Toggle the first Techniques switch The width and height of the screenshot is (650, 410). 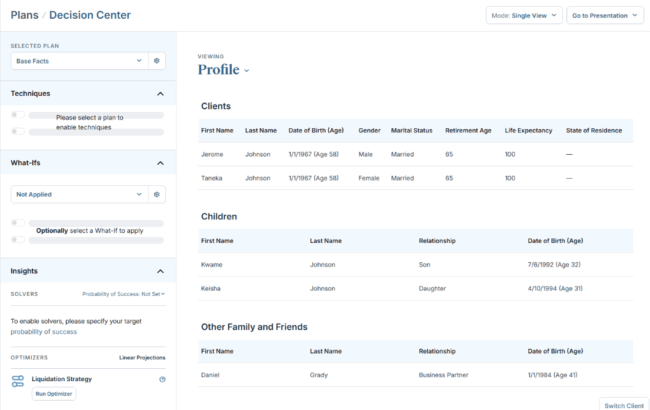[x=18, y=115]
